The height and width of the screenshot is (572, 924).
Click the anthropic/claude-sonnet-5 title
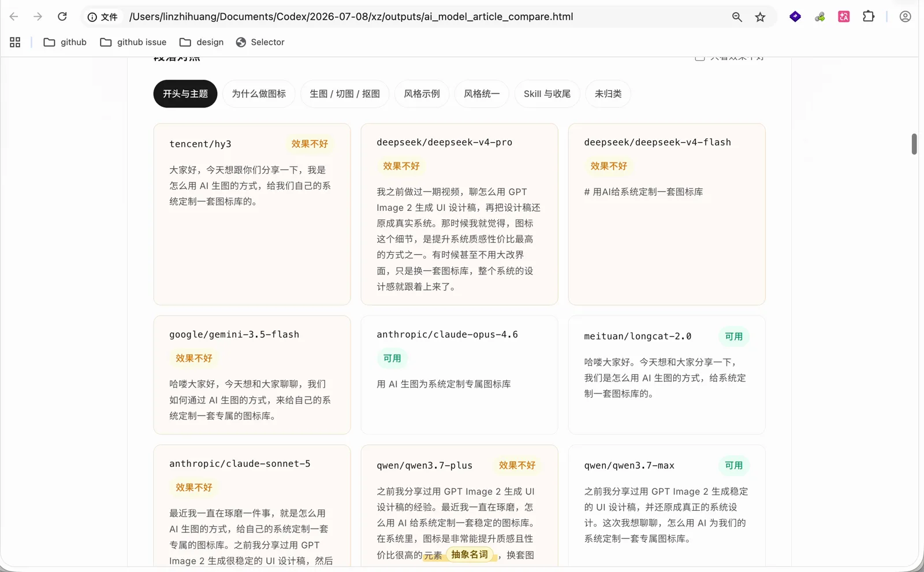pos(240,463)
